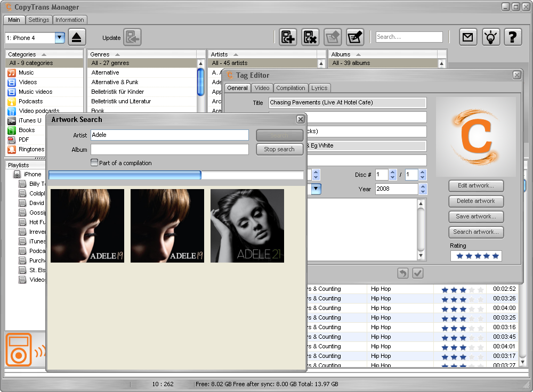This screenshot has height=392, width=533.
Task: Click the Delete artwork button
Action: 476,201
